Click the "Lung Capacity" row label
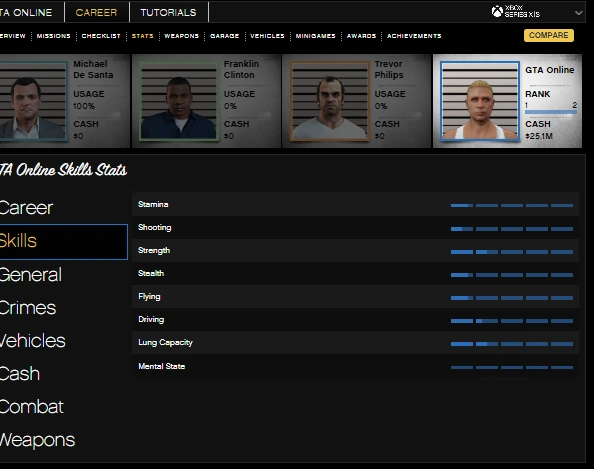 coord(165,342)
